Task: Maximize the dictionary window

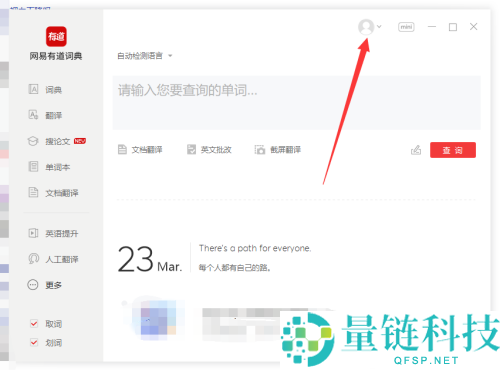Action: point(453,27)
